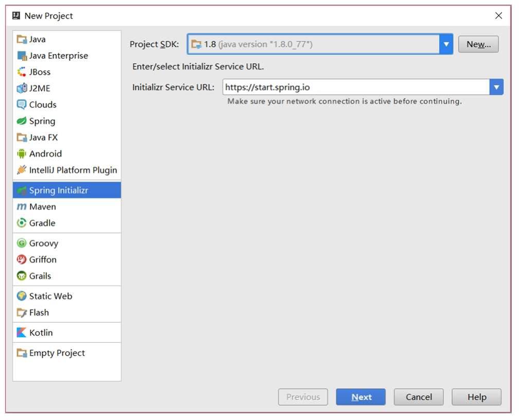Click the Next button
This screenshot has height=420, width=519.
point(361,397)
